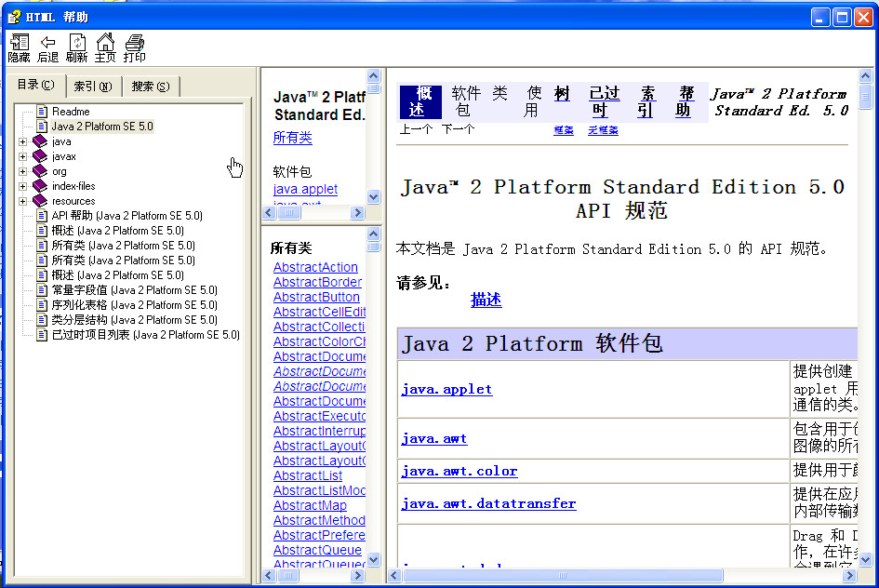
Task: Click the 刷新 (Refresh) toolbar icon
Action: pyautogui.click(x=76, y=43)
